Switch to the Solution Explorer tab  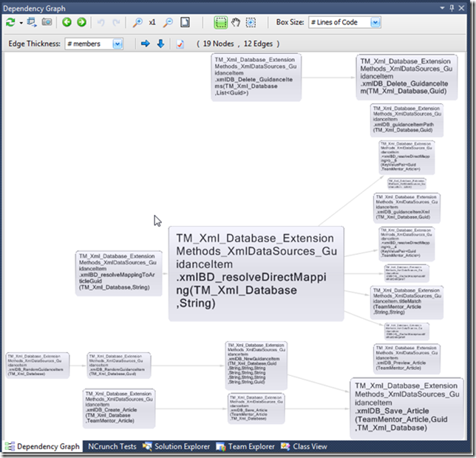(x=180, y=447)
